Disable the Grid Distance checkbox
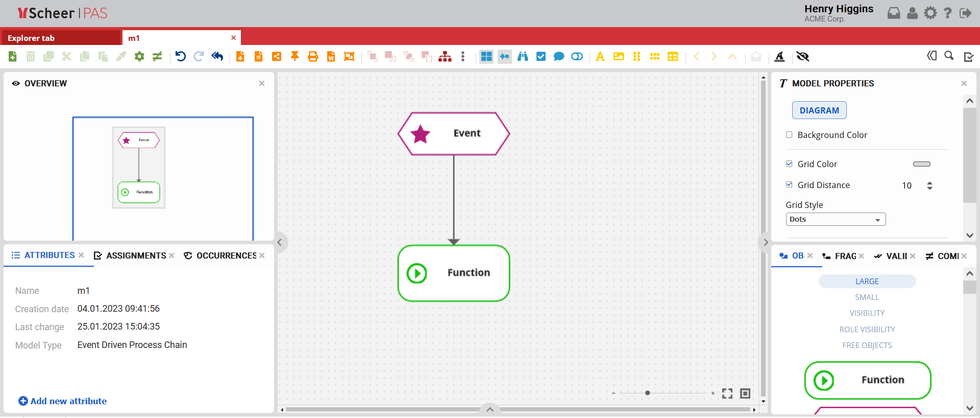Screen dimensions: 980x418 tap(789, 185)
